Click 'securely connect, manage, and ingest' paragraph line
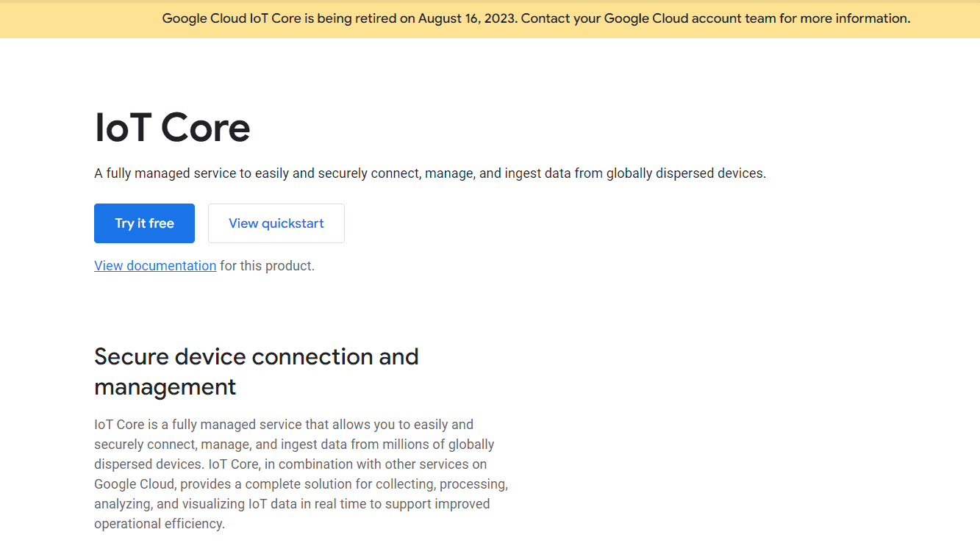This screenshot has height=554, width=980. pos(294,445)
